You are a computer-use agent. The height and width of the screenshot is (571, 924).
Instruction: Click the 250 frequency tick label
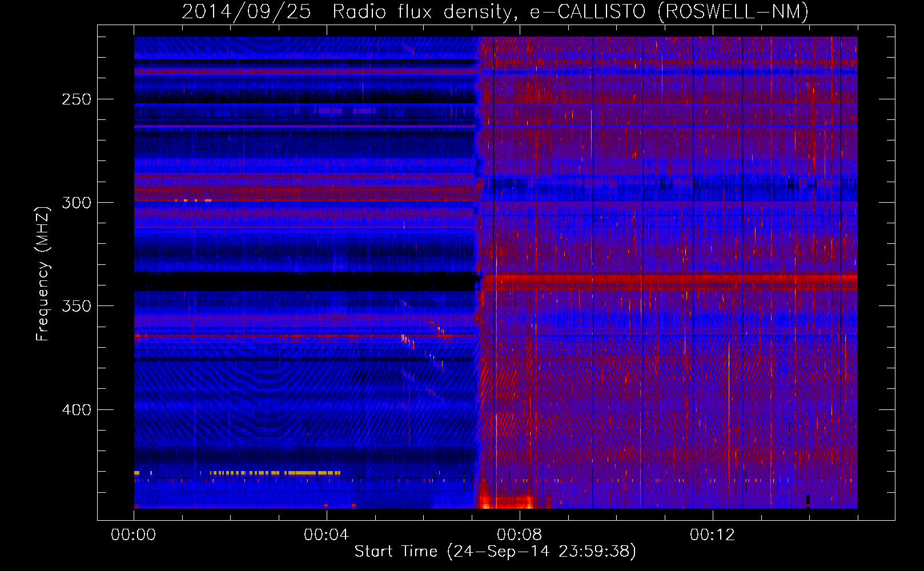click(77, 99)
